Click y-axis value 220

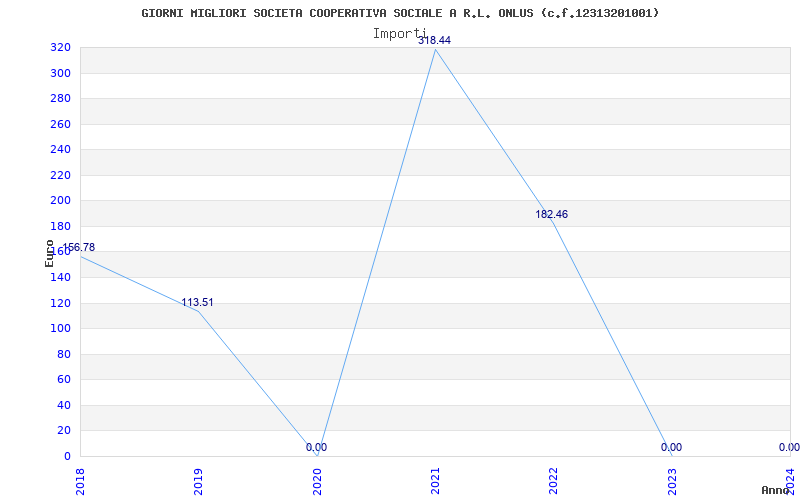coord(60,176)
